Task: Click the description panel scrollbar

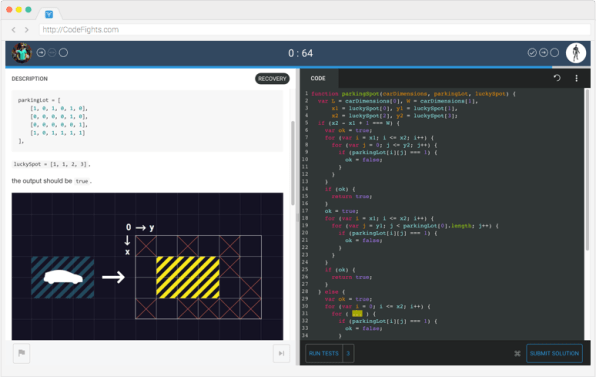Action: point(293,163)
